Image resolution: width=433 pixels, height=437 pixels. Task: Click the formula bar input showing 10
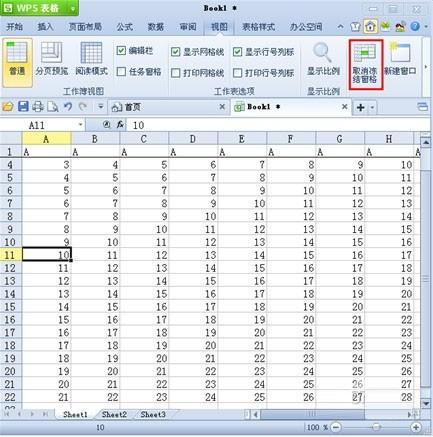pyautogui.click(x=278, y=125)
